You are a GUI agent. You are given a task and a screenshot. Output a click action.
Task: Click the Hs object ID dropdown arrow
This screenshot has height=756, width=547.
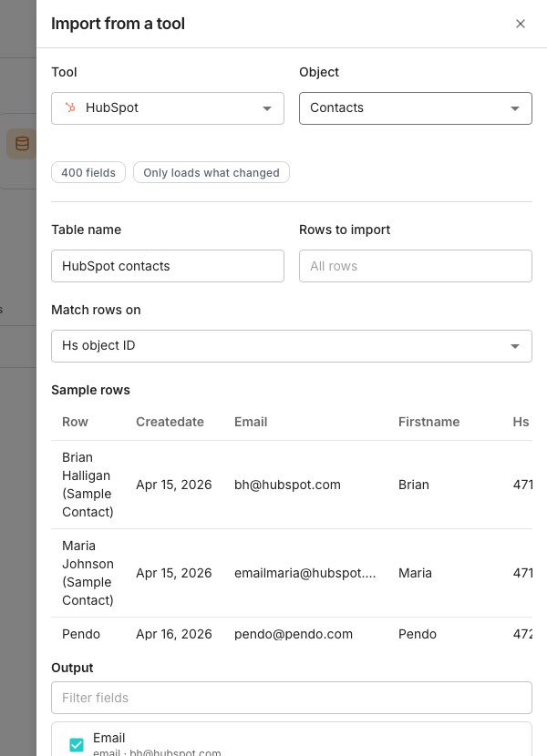pyautogui.click(x=515, y=346)
